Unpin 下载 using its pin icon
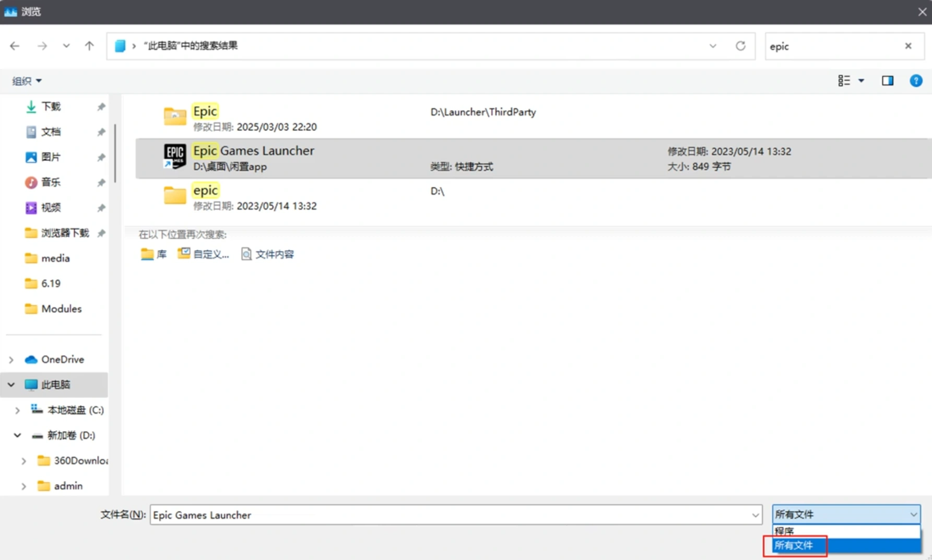Screen dimensions: 932x560 [101, 106]
